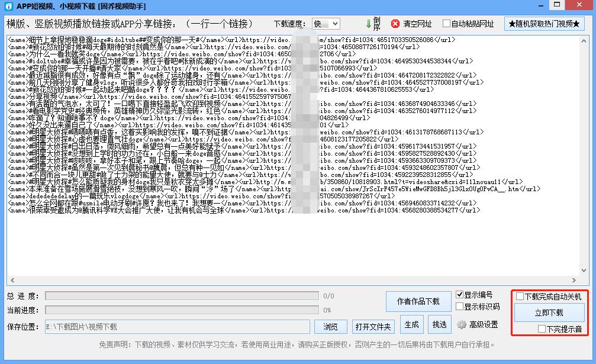Uncheck the 显示编号 checkbox
596x364 pixels.
459,295
